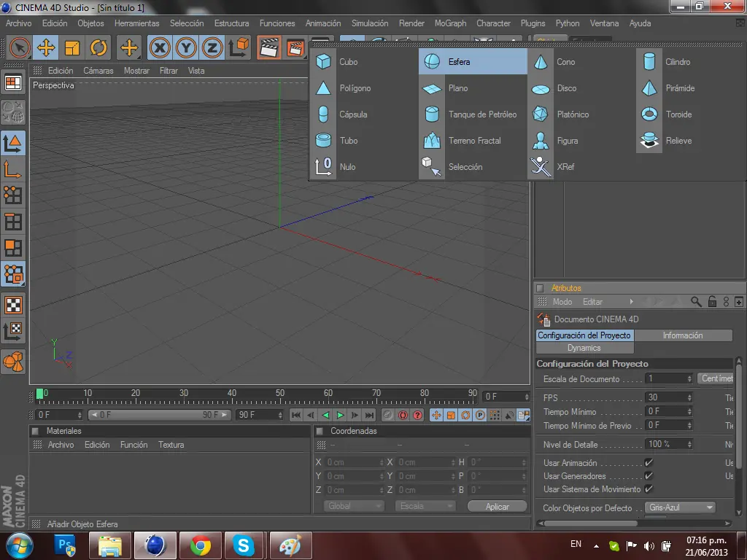Activate the Rotate tool
The image size is (747, 560).
[x=98, y=47]
